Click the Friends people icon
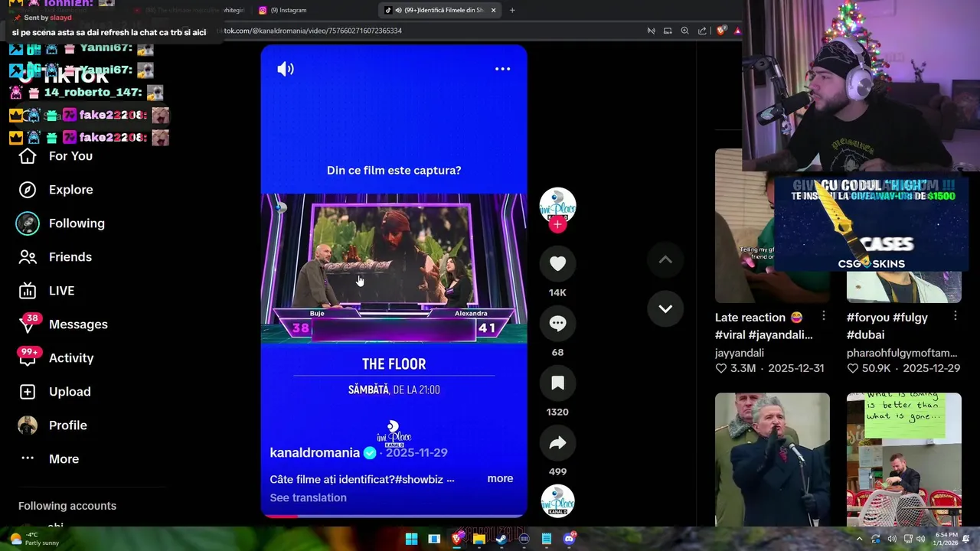The height and width of the screenshot is (551, 980). coord(28,257)
